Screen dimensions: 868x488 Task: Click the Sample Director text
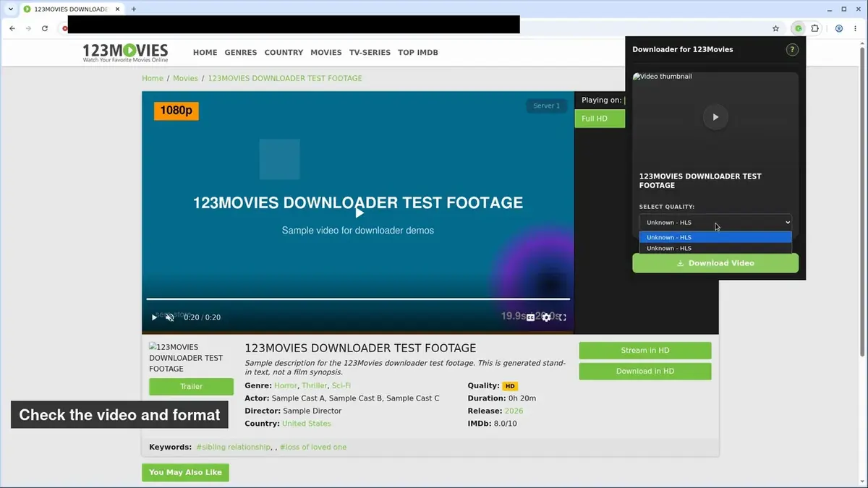pos(312,411)
